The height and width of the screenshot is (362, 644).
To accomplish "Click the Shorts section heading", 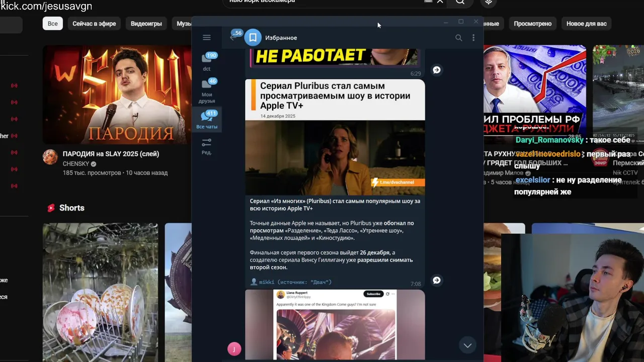I will click(71, 208).
